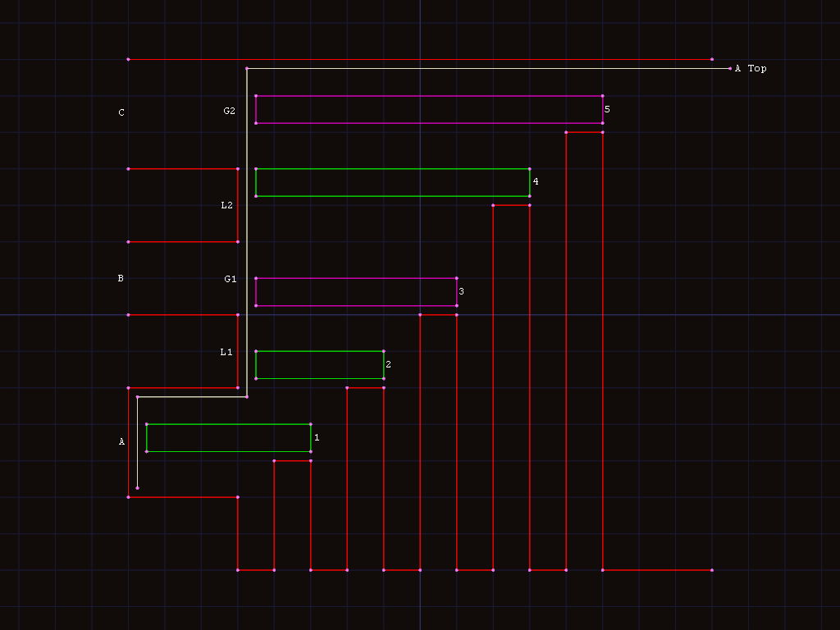
Task: Select the green rectangle labeled 1
Action: point(229,438)
